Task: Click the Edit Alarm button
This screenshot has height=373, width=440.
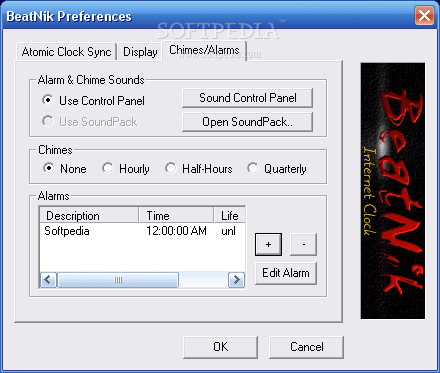Action: pyautogui.click(x=286, y=273)
